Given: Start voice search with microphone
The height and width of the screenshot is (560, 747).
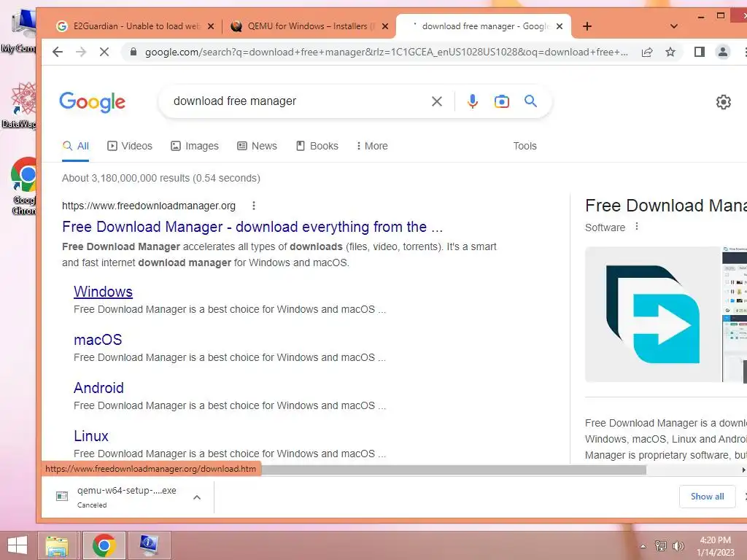Looking at the screenshot, I should coord(472,101).
